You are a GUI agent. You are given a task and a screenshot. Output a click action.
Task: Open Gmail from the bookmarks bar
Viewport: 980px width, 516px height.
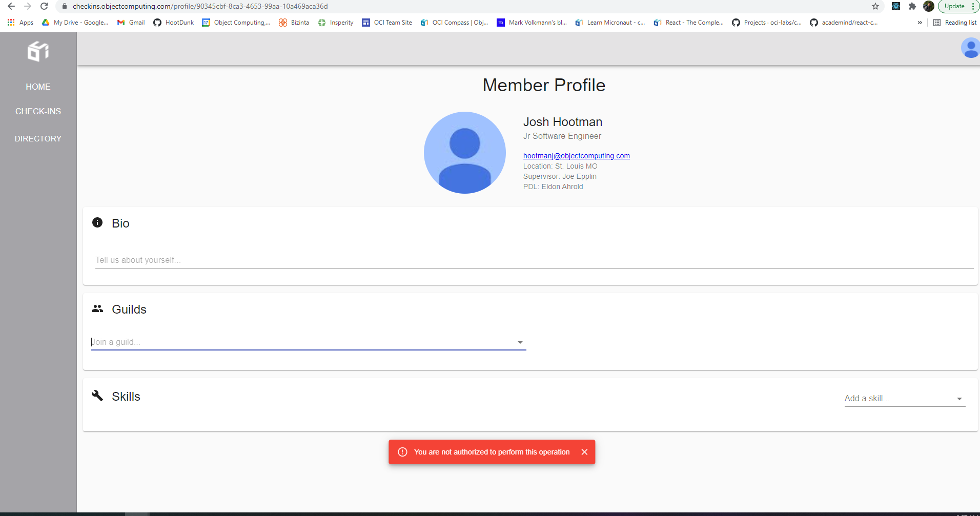pos(131,23)
